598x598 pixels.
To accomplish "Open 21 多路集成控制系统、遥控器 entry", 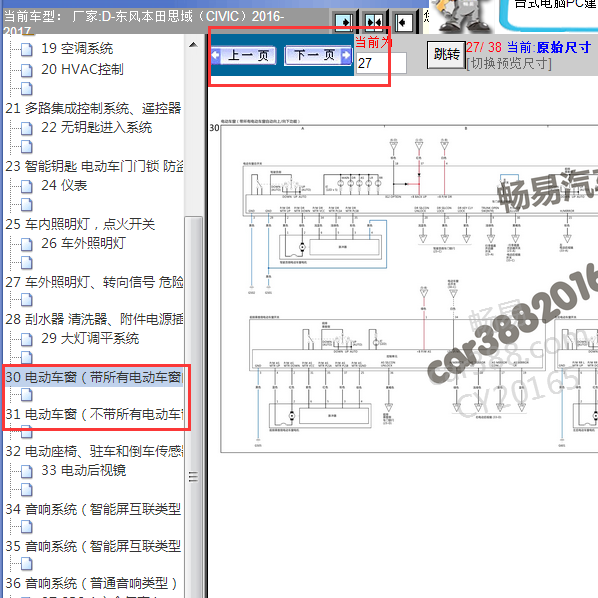I will pyautogui.click(x=93, y=108).
